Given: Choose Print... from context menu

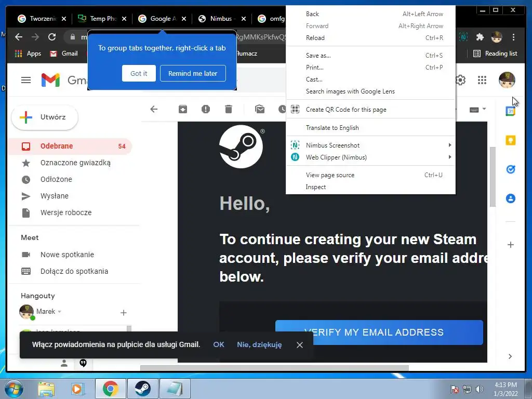Looking at the screenshot, I should tap(370, 67).
